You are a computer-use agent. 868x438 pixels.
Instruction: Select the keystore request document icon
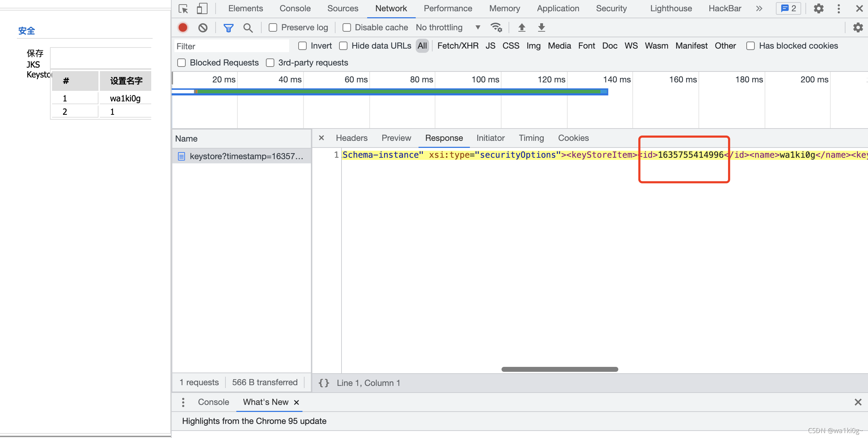pyautogui.click(x=181, y=156)
